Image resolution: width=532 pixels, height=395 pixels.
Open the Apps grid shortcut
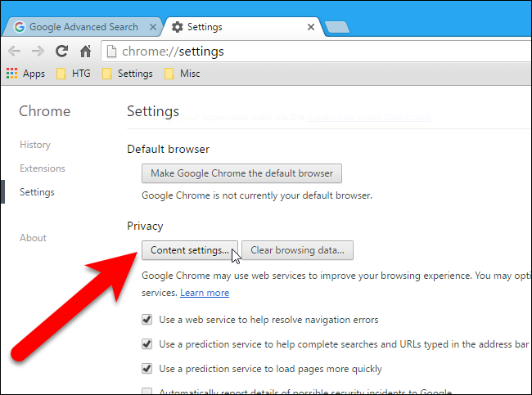coord(26,74)
